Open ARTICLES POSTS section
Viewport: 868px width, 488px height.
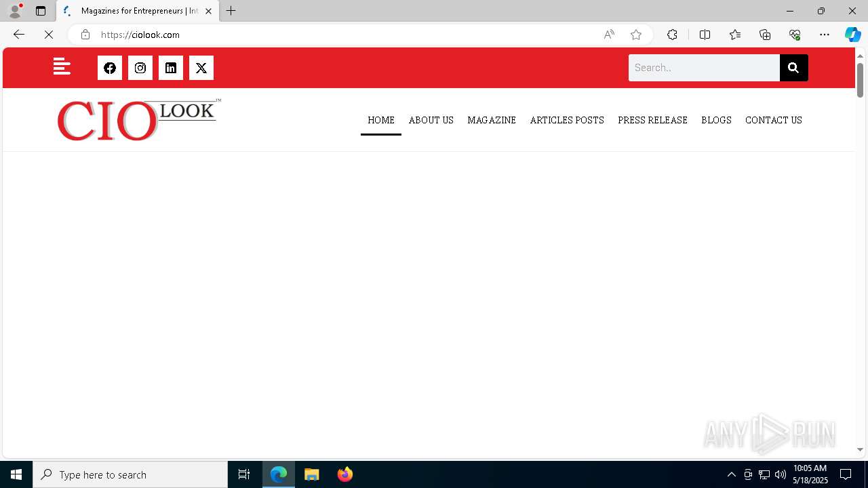click(x=567, y=120)
